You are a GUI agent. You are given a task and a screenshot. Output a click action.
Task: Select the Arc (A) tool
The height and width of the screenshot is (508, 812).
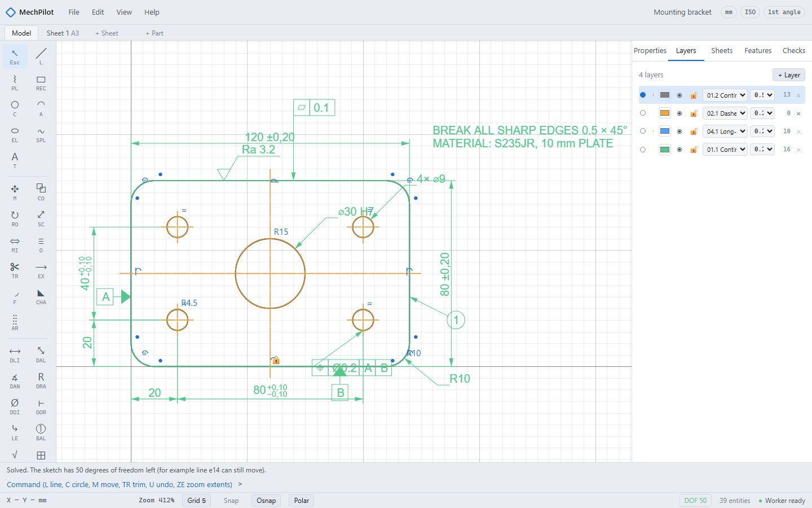tap(41, 108)
